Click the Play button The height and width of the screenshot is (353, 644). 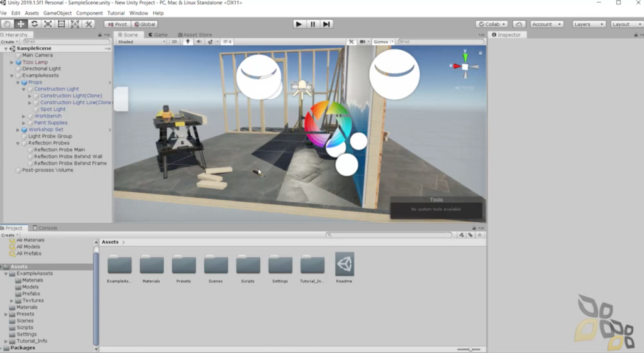[299, 24]
